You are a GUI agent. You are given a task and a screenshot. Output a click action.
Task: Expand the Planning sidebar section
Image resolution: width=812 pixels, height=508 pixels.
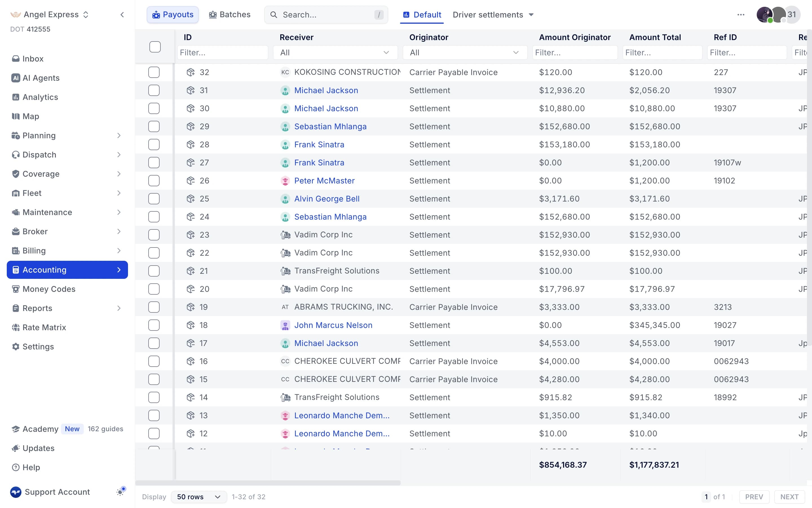[x=67, y=135]
